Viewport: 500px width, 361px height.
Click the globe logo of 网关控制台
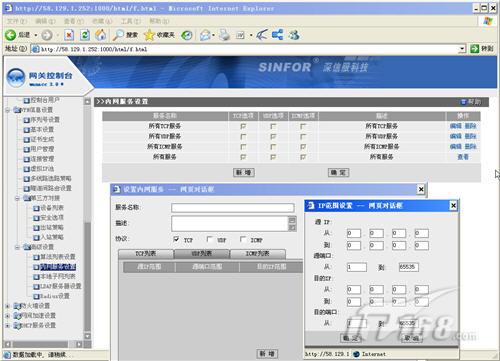16,78
